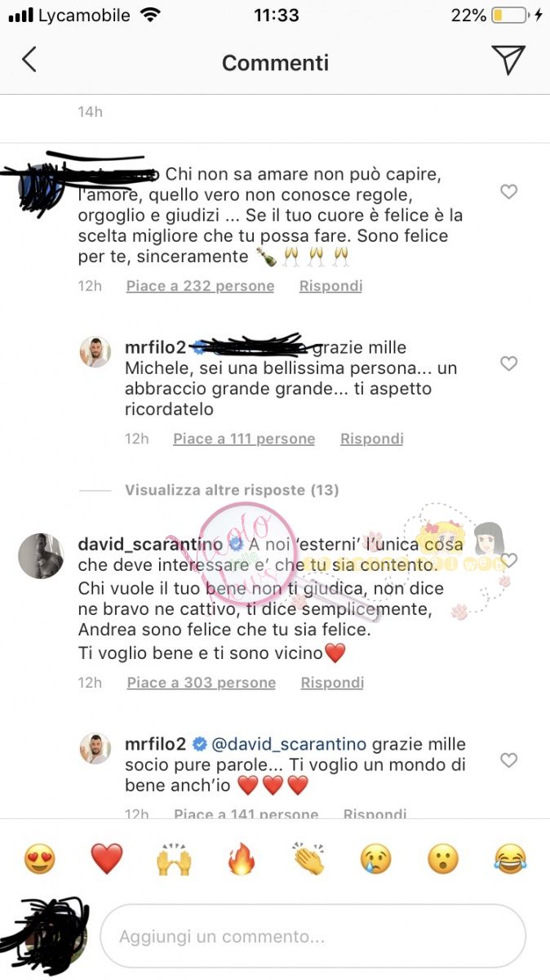
Task: Open 'Piace a 303 persone' likes list
Action: 202,683
